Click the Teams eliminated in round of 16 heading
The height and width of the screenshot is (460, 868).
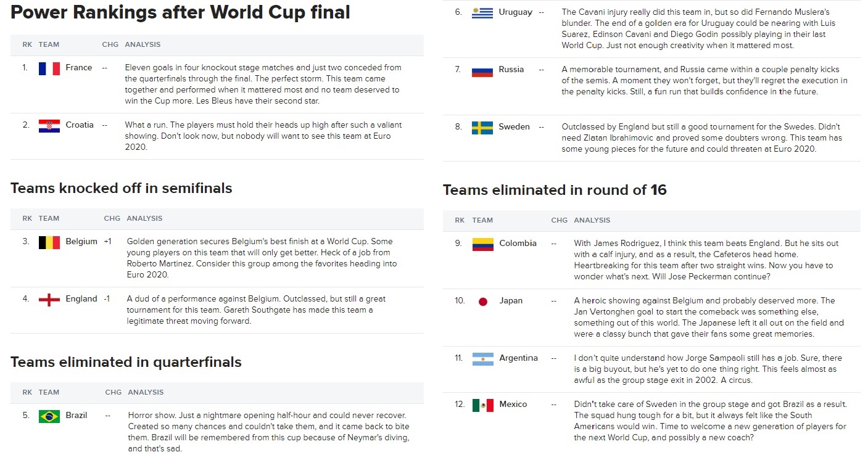pyautogui.click(x=555, y=190)
